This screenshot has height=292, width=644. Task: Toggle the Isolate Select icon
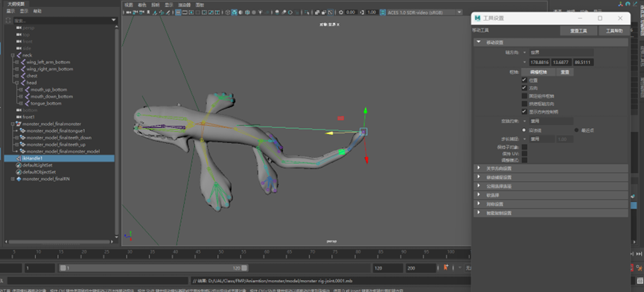click(x=307, y=13)
